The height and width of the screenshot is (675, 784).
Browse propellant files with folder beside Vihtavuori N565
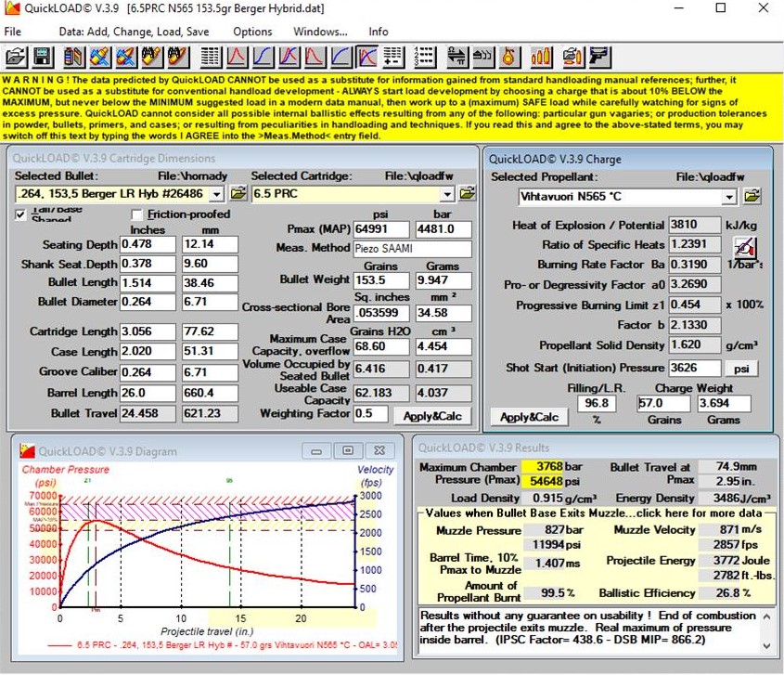(x=752, y=196)
